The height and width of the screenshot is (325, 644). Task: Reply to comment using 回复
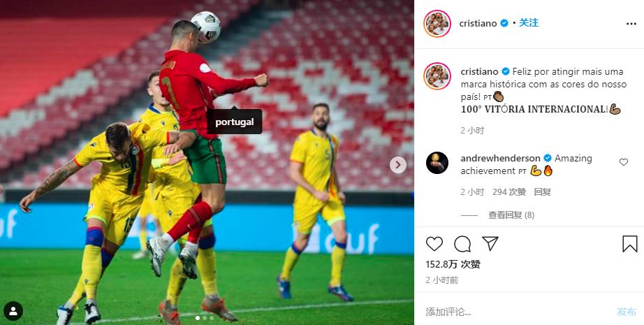(x=542, y=192)
